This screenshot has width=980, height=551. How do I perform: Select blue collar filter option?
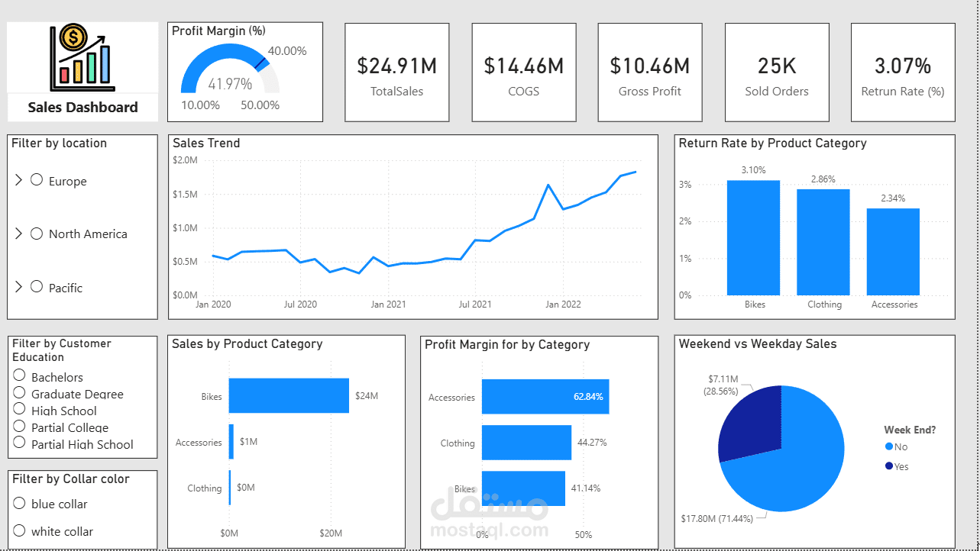(x=20, y=503)
